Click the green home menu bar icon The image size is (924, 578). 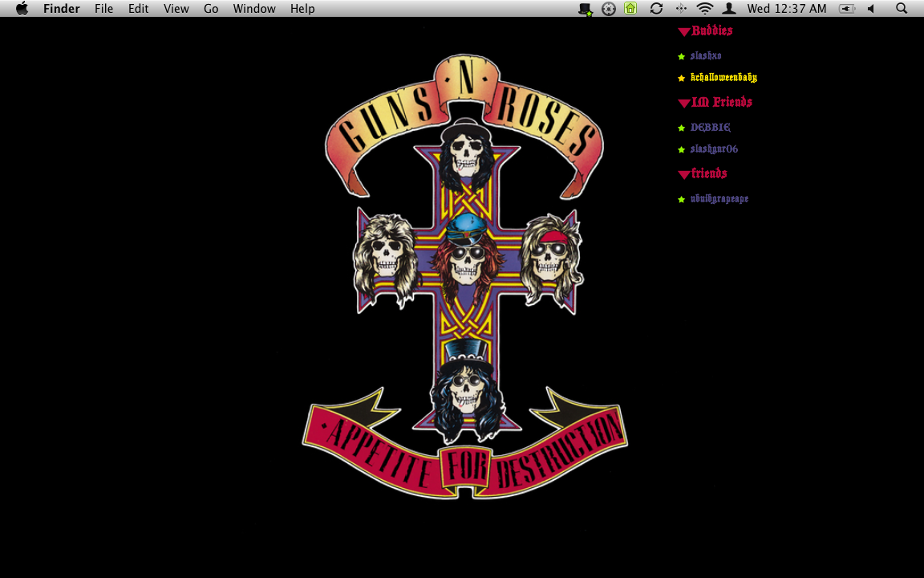[x=630, y=8]
